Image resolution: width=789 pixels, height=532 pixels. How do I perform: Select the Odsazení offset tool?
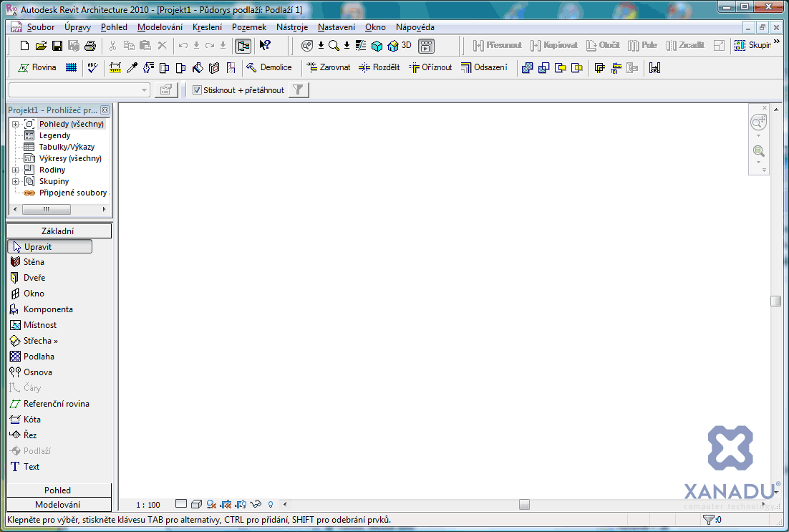[484, 67]
